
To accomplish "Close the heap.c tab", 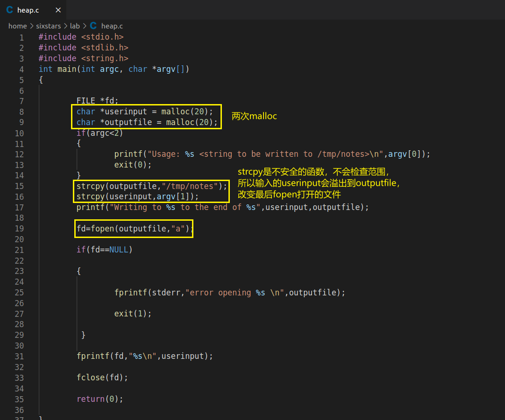I will click(x=58, y=10).
